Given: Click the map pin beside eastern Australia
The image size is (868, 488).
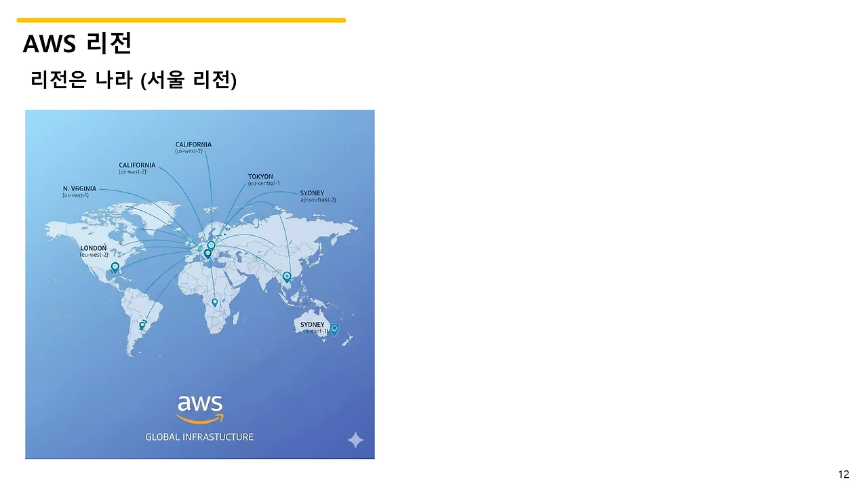Looking at the screenshot, I should 334,329.
